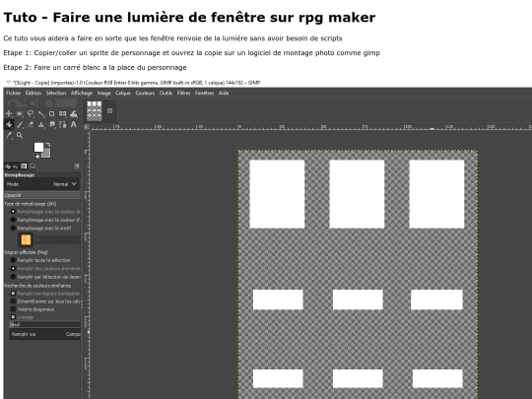The width and height of the screenshot is (532, 399).
Task: Click the Région affectée label
Action: (x=27, y=252)
